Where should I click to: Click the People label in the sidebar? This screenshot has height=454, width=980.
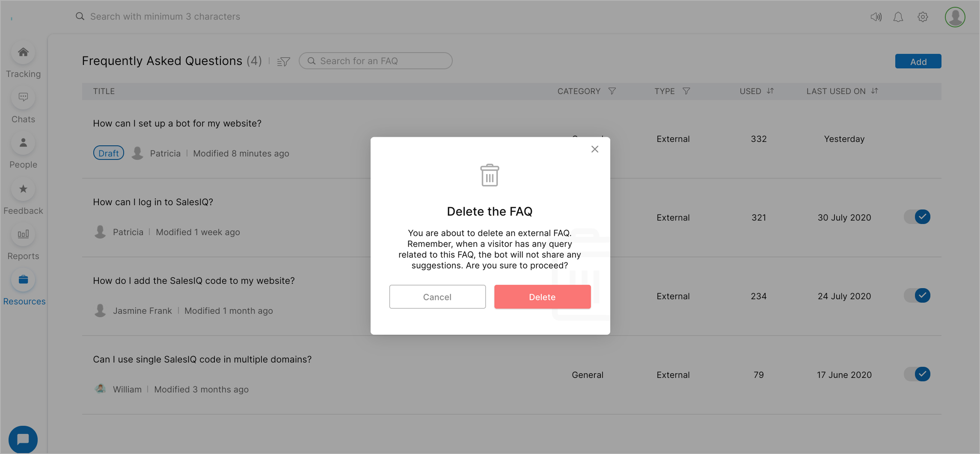pos(23,165)
